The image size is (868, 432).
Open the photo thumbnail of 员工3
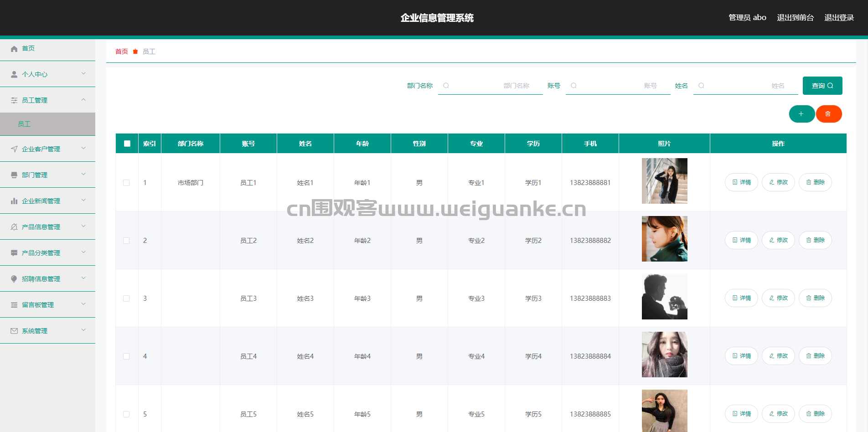tap(665, 297)
